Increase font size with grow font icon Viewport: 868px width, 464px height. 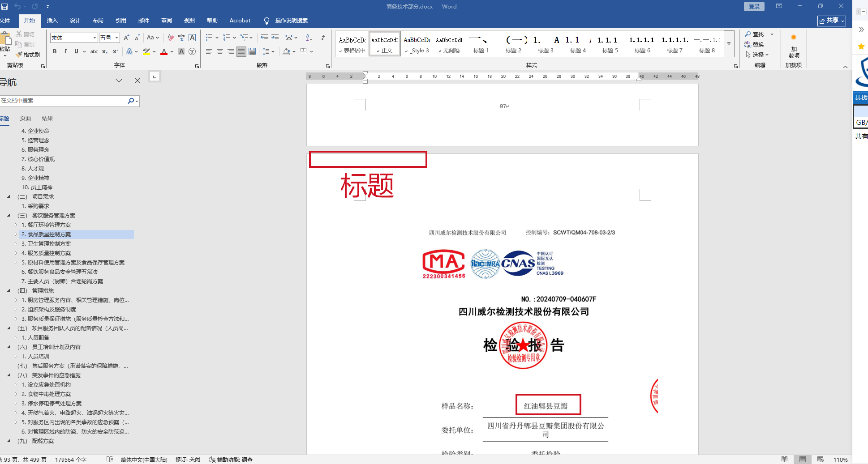click(x=126, y=38)
